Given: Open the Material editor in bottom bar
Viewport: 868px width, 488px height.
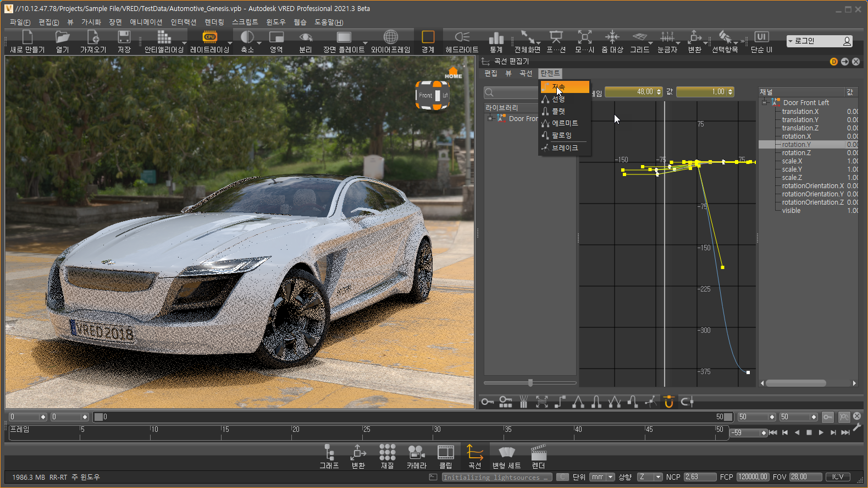Looking at the screenshot, I should pos(387,453).
